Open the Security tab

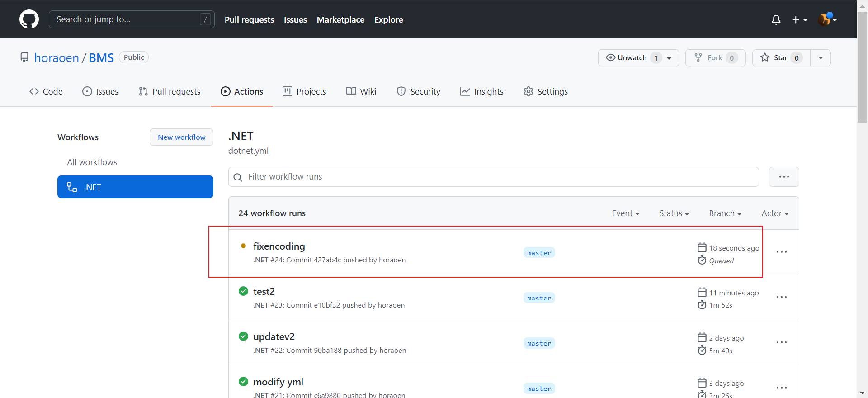(x=418, y=91)
